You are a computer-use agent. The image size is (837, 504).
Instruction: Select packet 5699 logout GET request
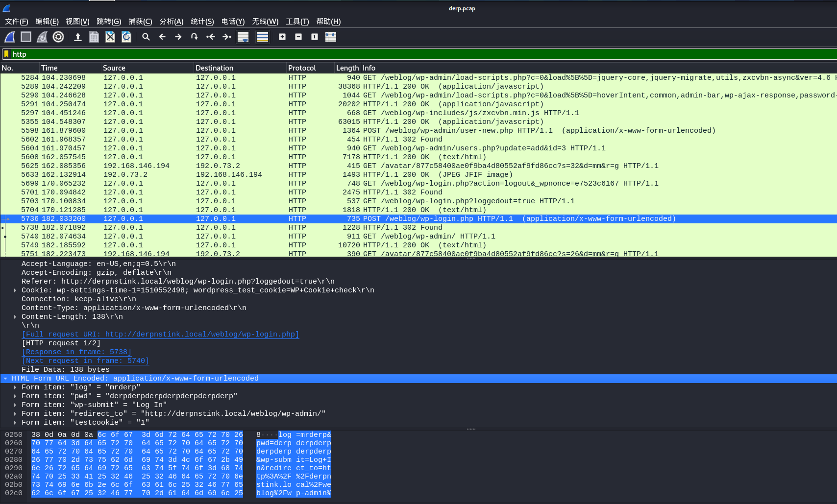[418, 183]
